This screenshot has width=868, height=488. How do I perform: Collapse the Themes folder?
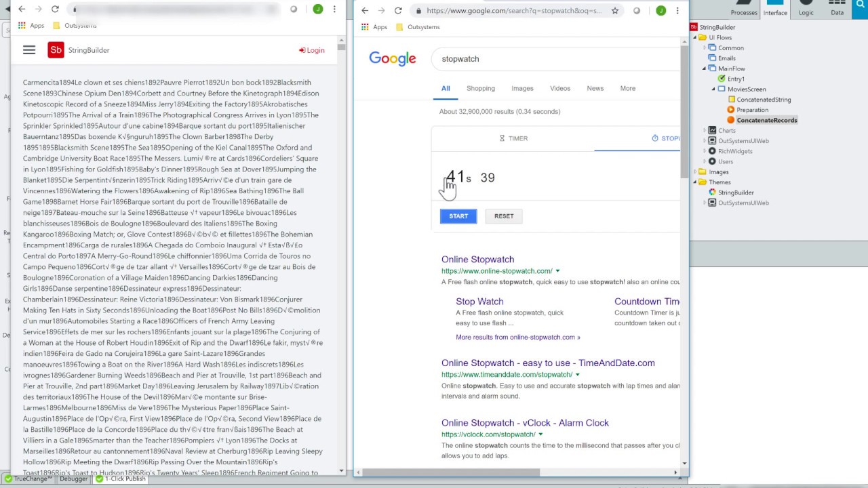point(695,182)
